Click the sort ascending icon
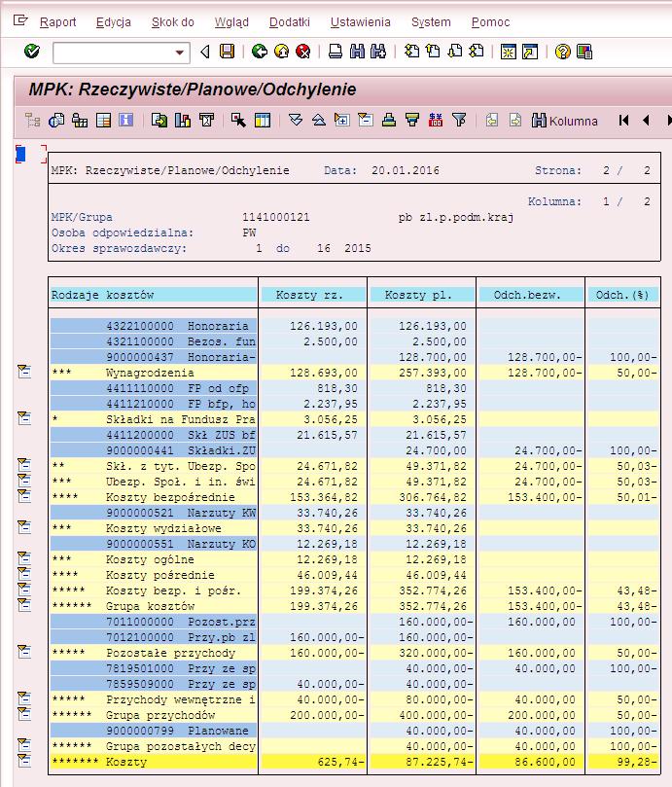This screenshot has height=787, width=672. point(388,120)
